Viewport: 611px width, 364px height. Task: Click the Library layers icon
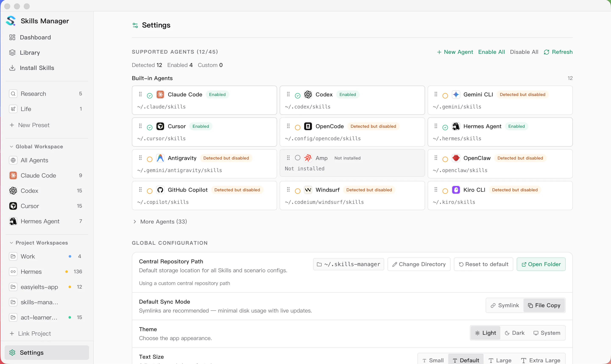pos(12,53)
